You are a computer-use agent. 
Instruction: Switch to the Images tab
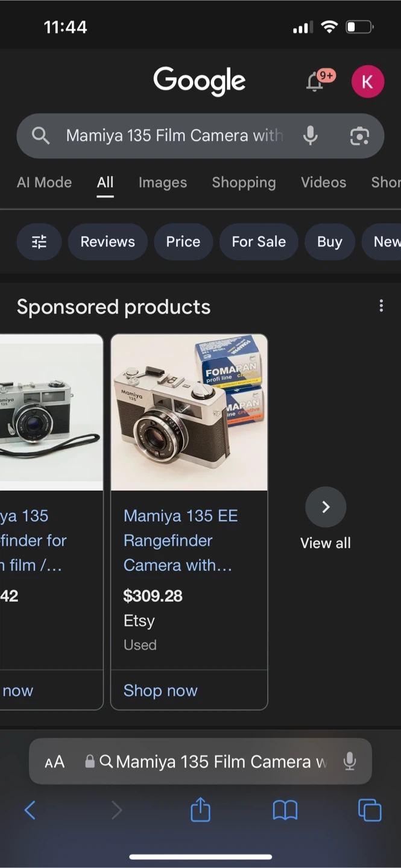pos(163,183)
